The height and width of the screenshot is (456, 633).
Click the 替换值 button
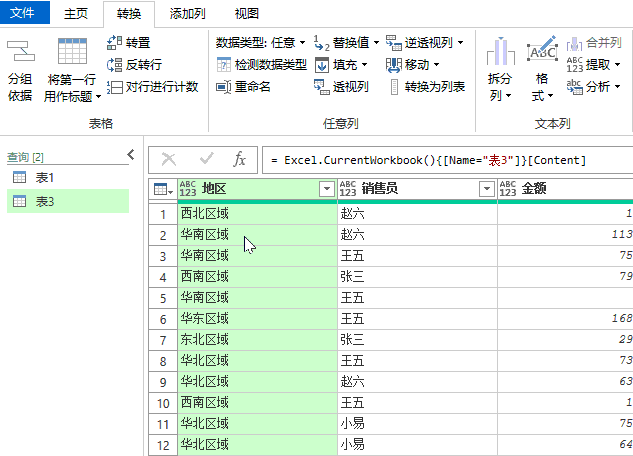pos(342,42)
